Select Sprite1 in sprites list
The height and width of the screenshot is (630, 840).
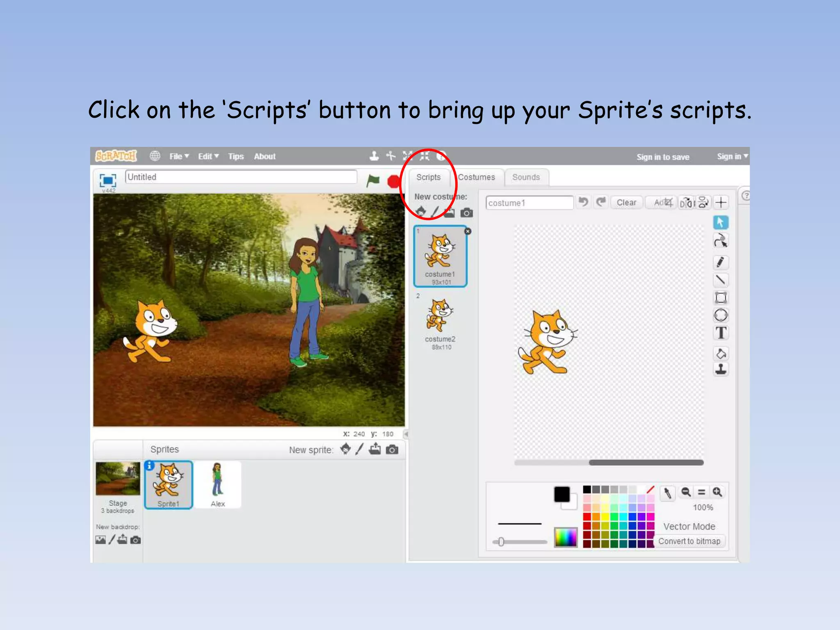click(168, 485)
